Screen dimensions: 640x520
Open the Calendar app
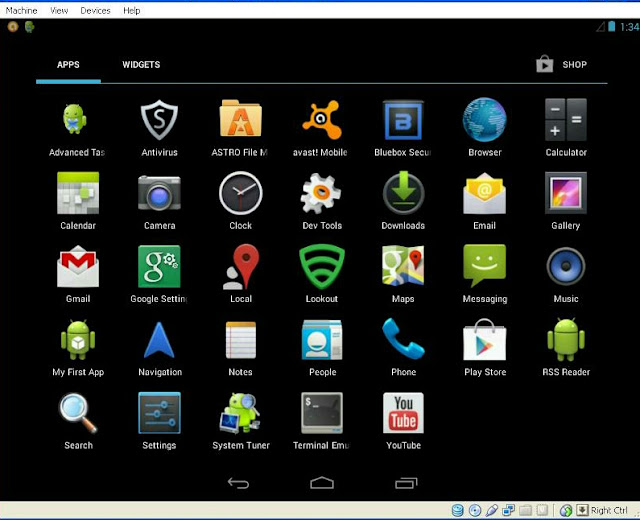point(78,201)
